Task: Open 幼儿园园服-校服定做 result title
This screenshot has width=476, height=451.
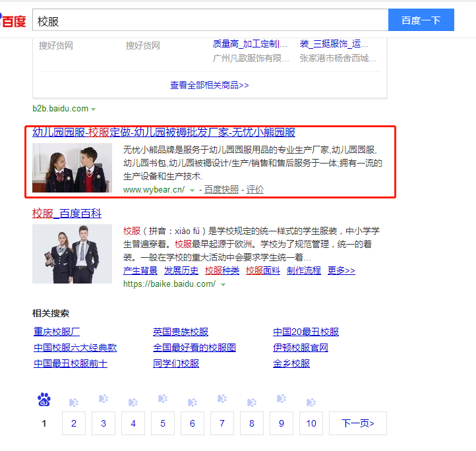Action: [x=164, y=132]
